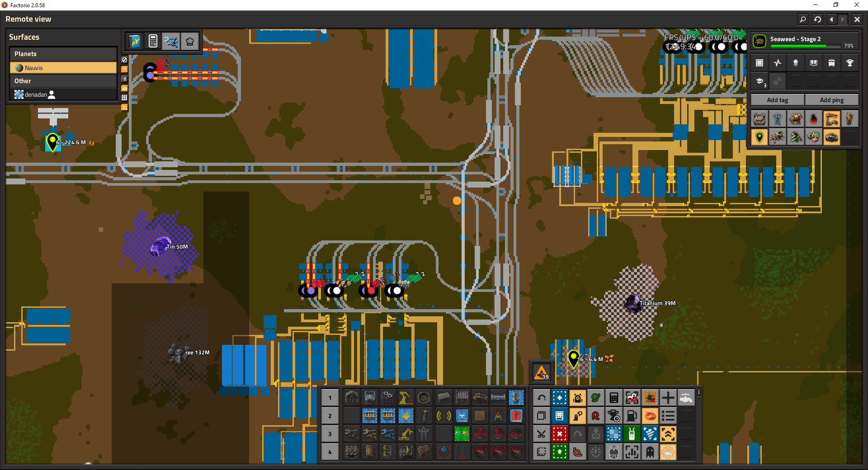Image resolution: width=868 pixels, height=470 pixels.
Task: Close the Remote view with X
Action: tap(857, 19)
